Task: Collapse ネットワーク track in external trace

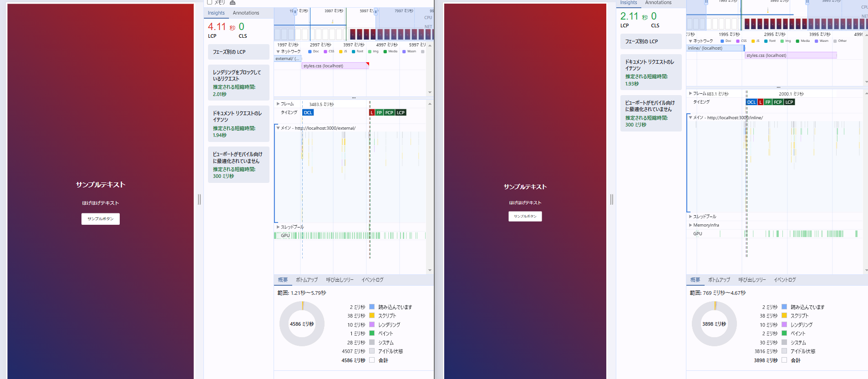Action: [278, 51]
